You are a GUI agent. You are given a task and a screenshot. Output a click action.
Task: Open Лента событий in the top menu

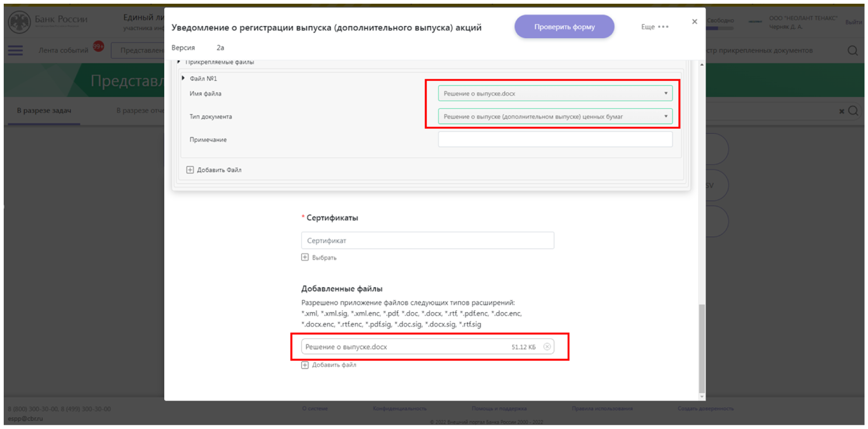click(63, 50)
